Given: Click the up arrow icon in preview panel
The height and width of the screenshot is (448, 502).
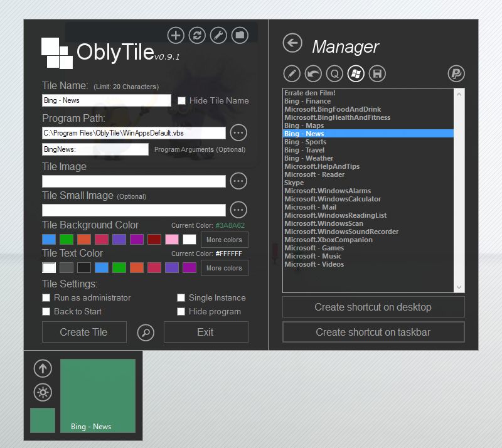Looking at the screenshot, I should tap(43, 368).
